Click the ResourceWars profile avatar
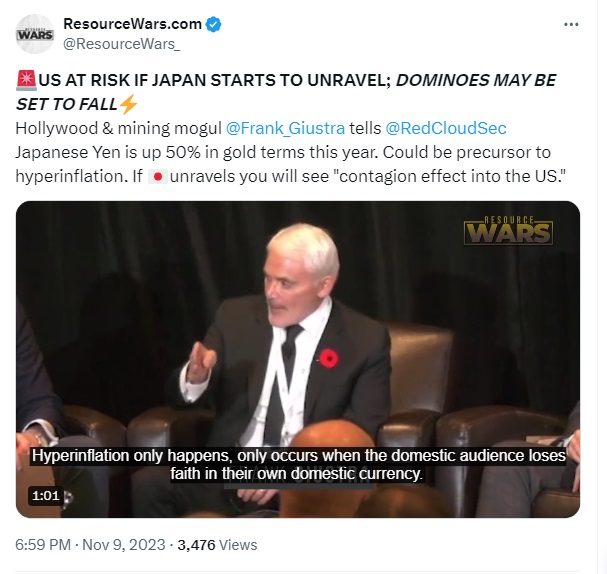 tap(35, 34)
